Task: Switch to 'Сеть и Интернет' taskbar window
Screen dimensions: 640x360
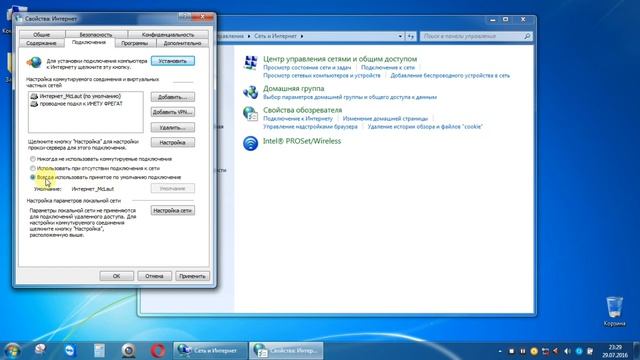Action: click(x=210, y=351)
